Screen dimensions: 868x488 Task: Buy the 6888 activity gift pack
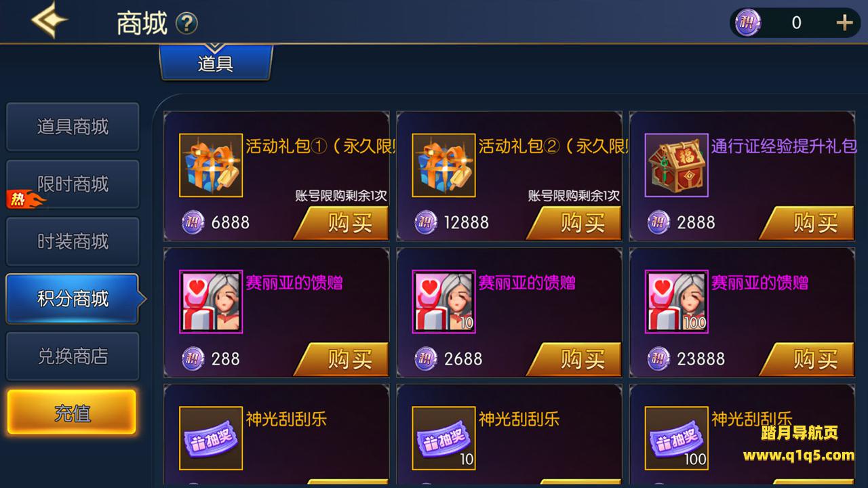(341, 222)
